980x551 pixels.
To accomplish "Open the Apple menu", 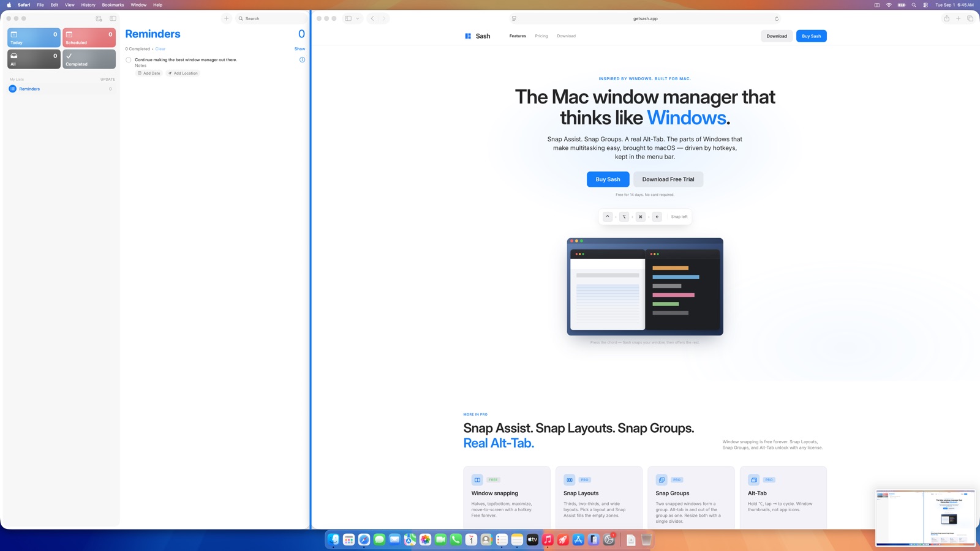I will [9, 5].
